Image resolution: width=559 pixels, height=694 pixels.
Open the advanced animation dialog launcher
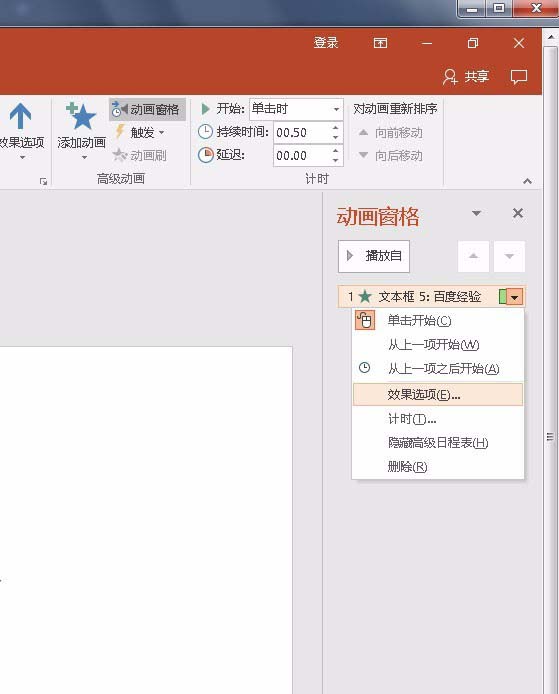(43, 181)
